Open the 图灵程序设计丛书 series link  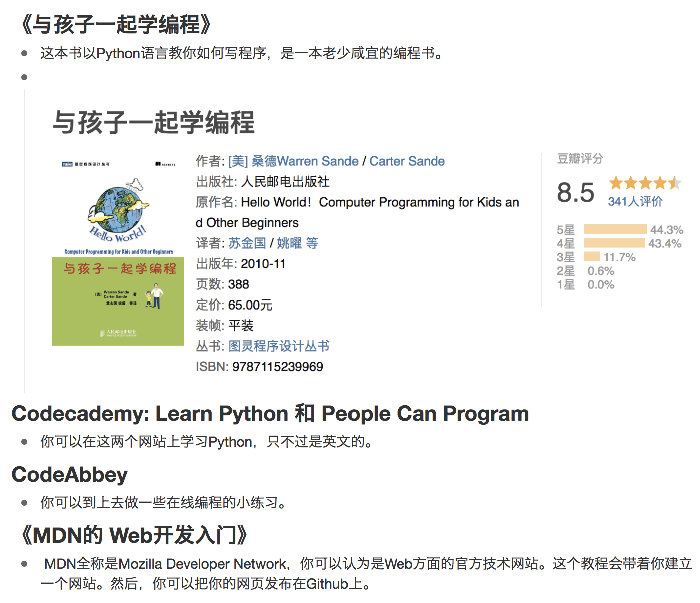point(279,346)
